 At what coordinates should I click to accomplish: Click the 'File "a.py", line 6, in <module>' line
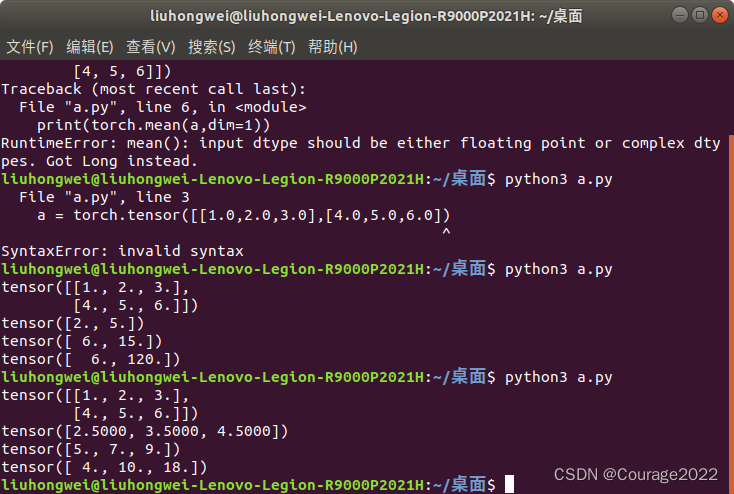[162, 107]
